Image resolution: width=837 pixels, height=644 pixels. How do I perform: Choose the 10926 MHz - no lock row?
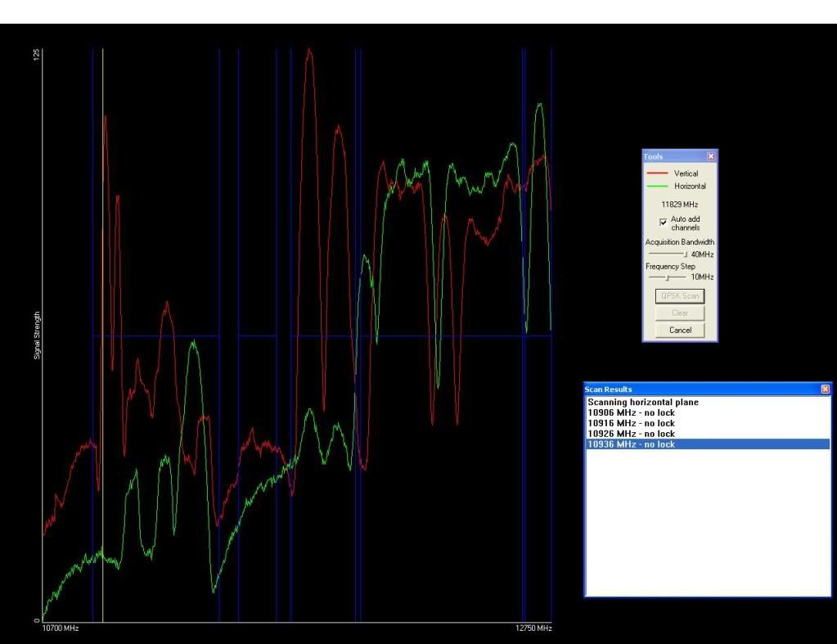631,434
